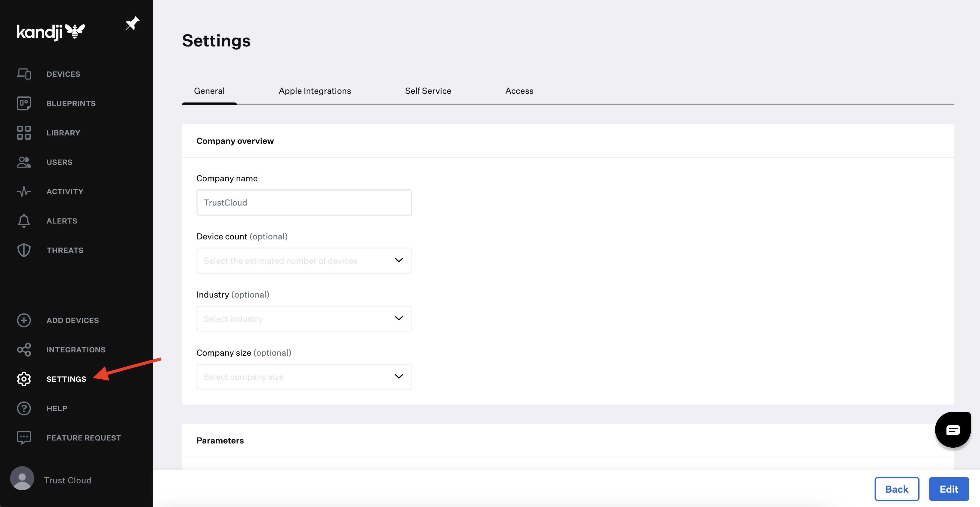
Task: Switch to the Self Service tab
Action: point(428,91)
